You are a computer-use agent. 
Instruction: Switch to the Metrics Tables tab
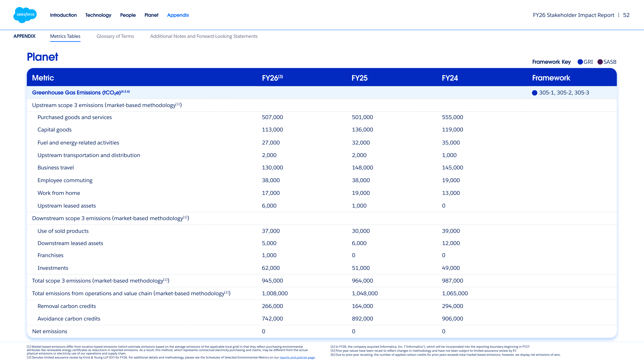[65, 36]
